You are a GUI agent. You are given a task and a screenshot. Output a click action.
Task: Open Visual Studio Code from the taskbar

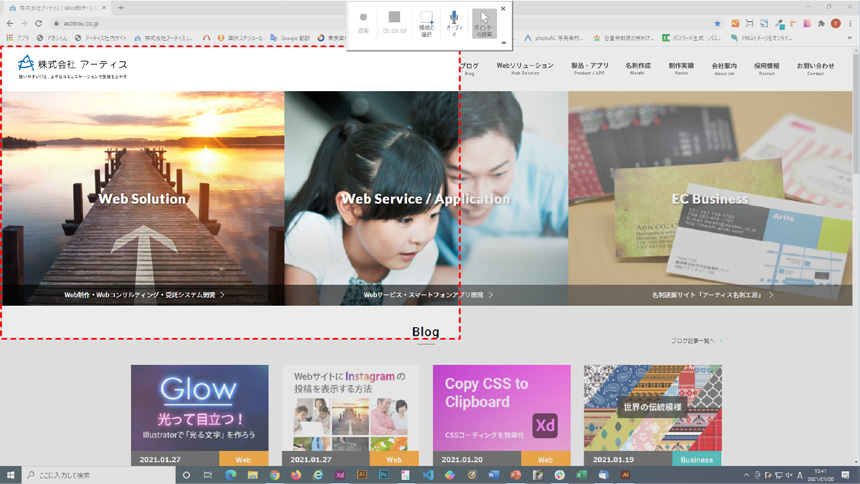point(427,475)
